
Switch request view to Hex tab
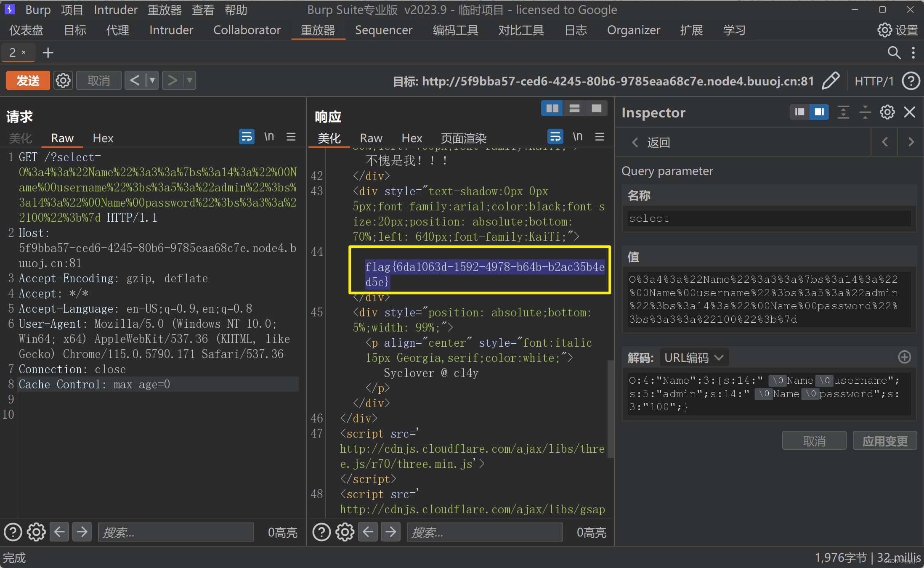[x=103, y=138]
